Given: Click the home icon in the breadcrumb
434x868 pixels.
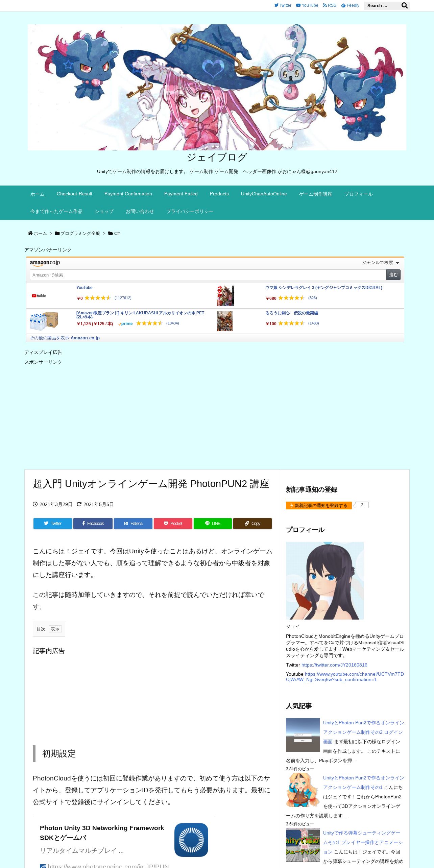Looking at the screenshot, I should pyautogui.click(x=30, y=233).
